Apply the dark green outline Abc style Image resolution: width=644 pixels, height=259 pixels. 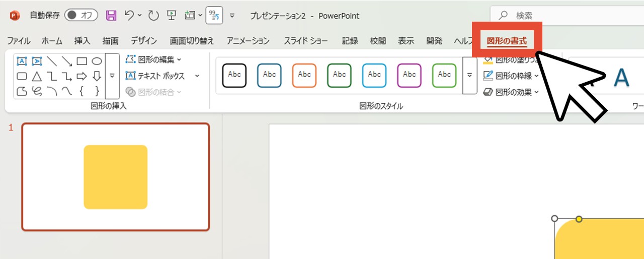[x=339, y=75]
